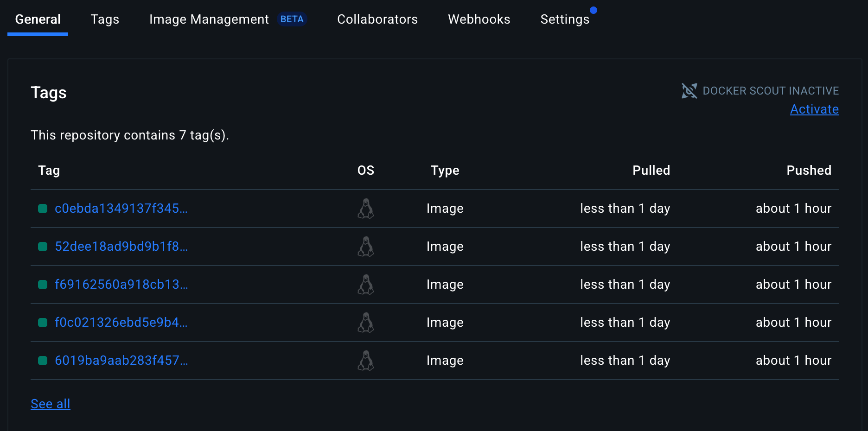868x431 pixels.
Task: Click the Linux penguin icon for 52dee18ad9bd9b1f8 tag
Action: tap(366, 247)
